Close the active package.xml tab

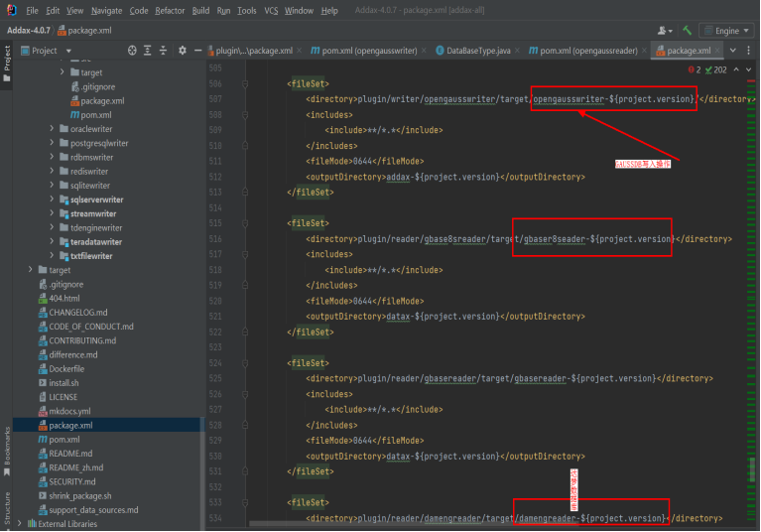click(717, 51)
